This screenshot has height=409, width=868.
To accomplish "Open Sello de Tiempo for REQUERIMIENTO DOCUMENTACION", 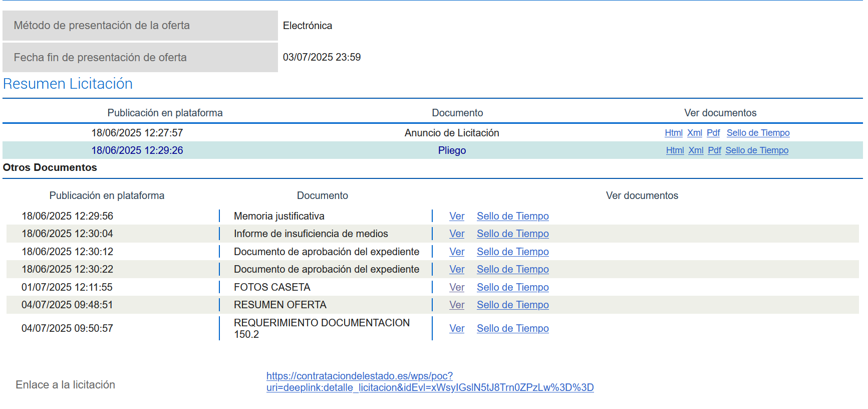I will (512, 328).
